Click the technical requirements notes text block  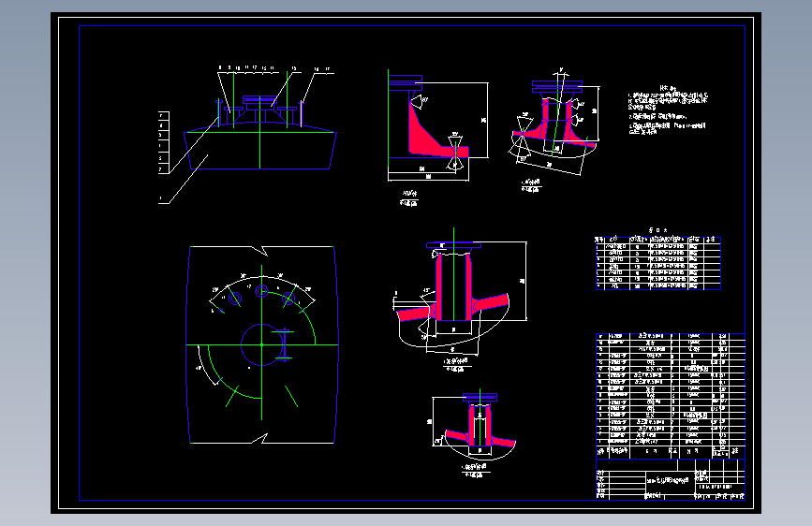[x=667, y=110]
